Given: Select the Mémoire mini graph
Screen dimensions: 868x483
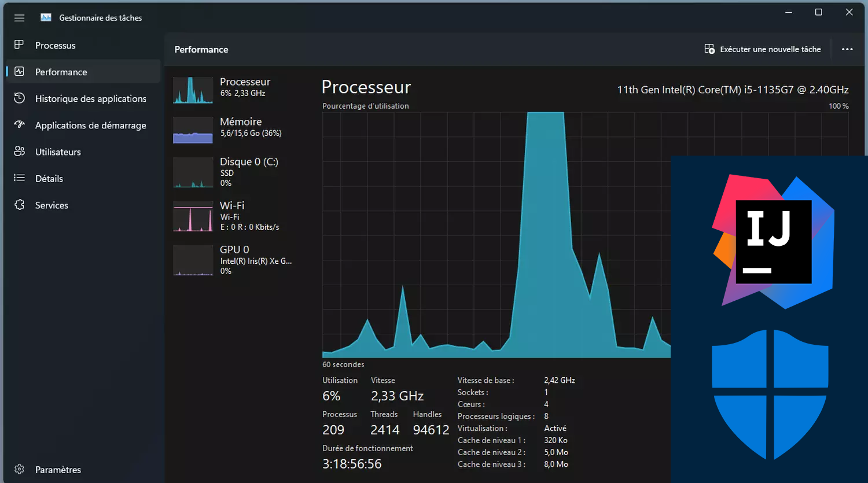Looking at the screenshot, I should 193,130.
